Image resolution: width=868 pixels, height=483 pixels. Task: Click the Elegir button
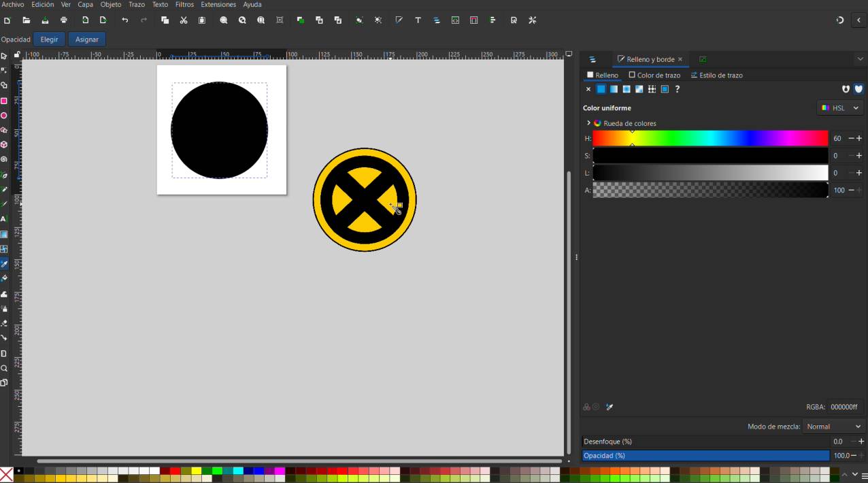point(49,39)
